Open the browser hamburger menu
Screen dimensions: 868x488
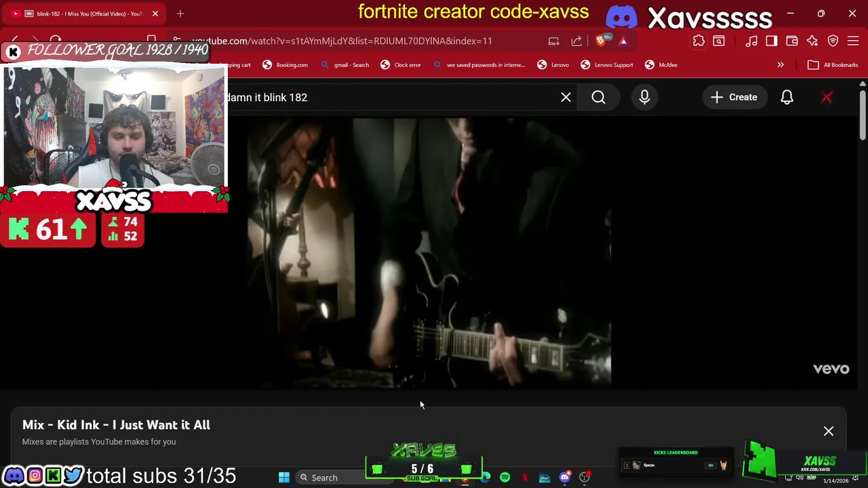pos(854,41)
